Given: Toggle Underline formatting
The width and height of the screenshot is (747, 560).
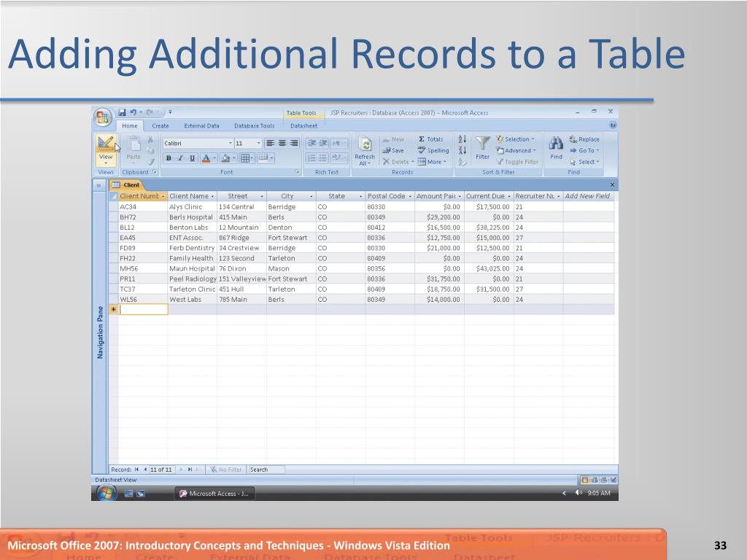Looking at the screenshot, I should tap(192, 158).
